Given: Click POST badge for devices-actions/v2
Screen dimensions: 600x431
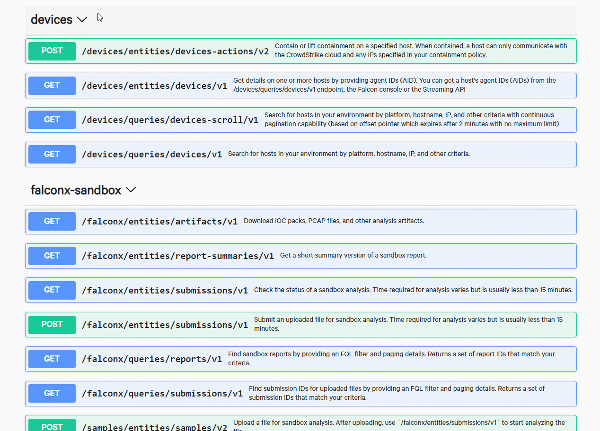Looking at the screenshot, I should pyautogui.click(x=52, y=51).
